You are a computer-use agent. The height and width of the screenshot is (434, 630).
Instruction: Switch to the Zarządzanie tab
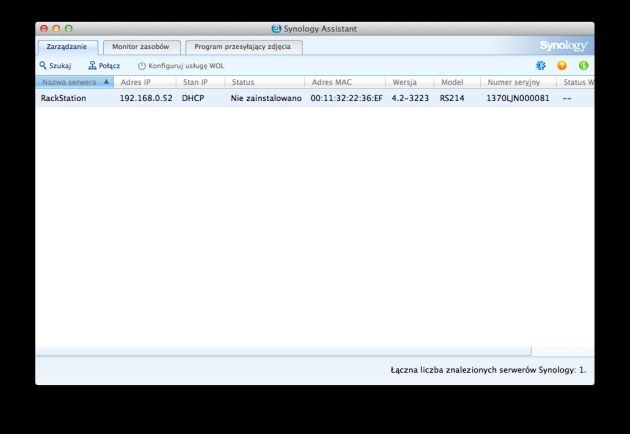click(67, 47)
